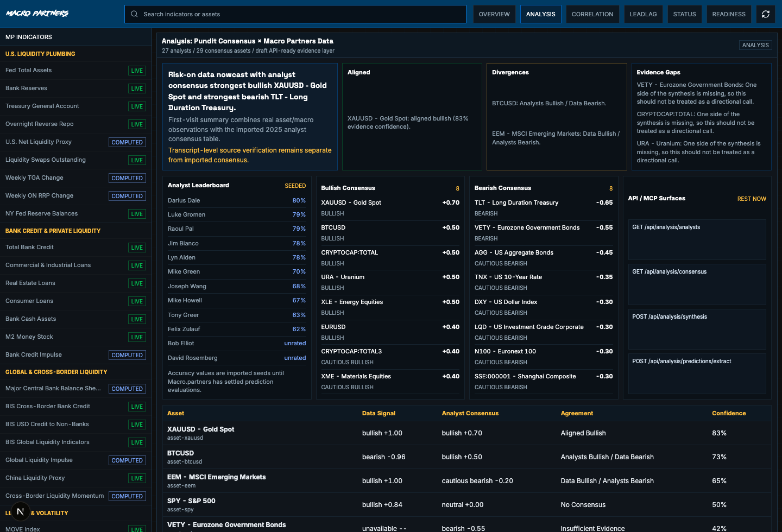The width and height of the screenshot is (782, 532).
Task: Open the EEM - MSCI Emerging Markets table row
Action: tap(467, 481)
